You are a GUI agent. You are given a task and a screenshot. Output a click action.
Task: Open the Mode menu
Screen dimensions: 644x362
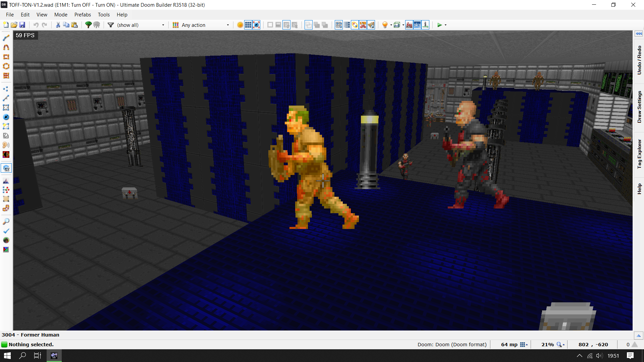click(x=61, y=15)
